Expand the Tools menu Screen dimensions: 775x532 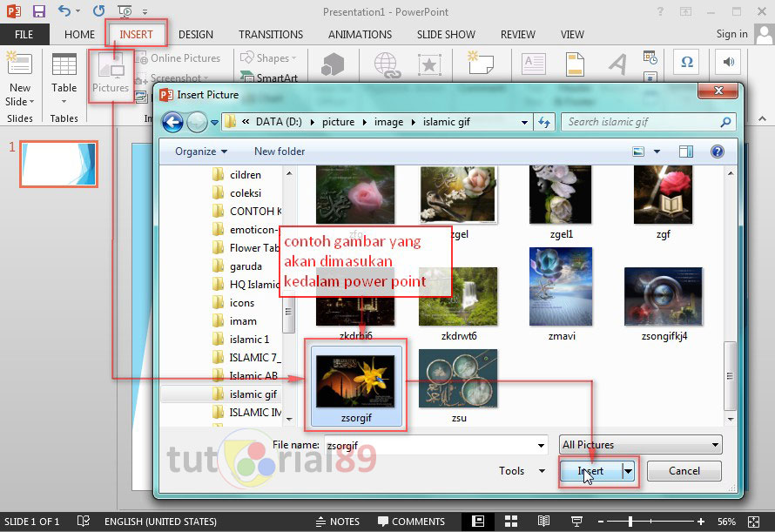522,471
